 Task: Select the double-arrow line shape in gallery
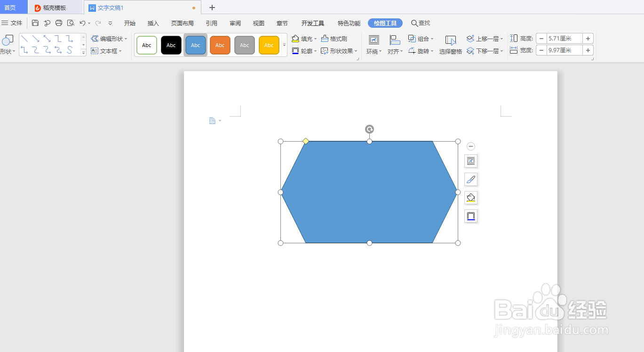47,39
